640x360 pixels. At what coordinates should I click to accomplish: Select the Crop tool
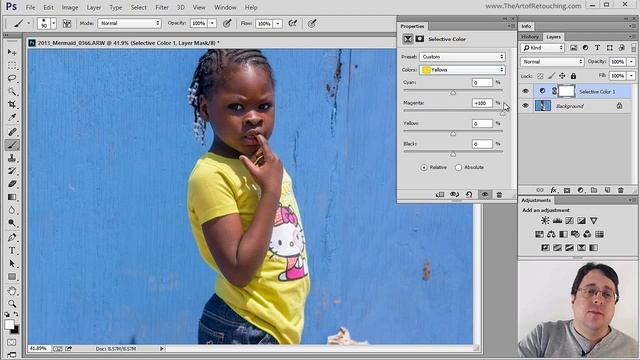12,104
